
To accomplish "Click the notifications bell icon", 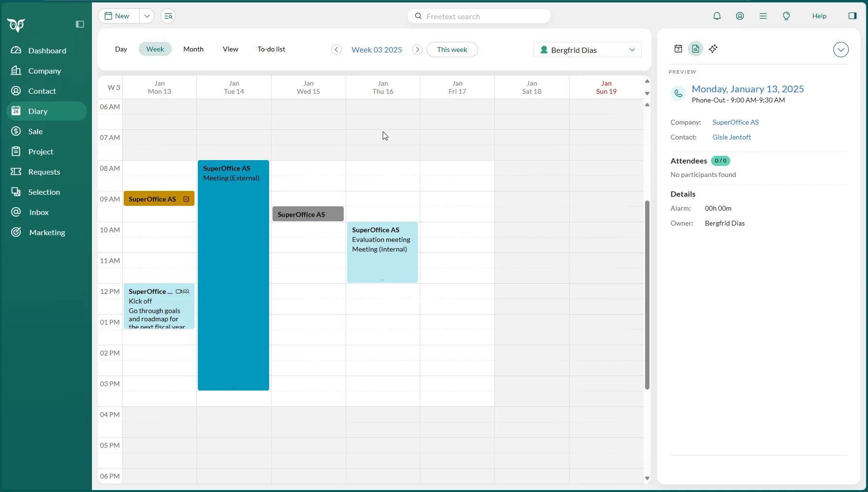I will [x=717, y=16].
